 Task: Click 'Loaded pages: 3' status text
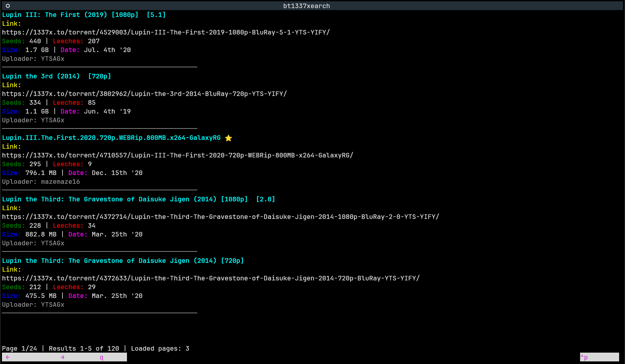coord(160,348)
